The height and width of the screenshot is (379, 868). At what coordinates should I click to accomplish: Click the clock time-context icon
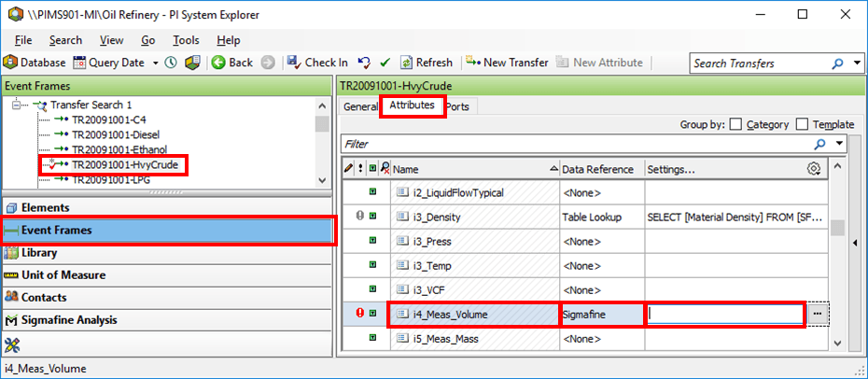[171, 63]
